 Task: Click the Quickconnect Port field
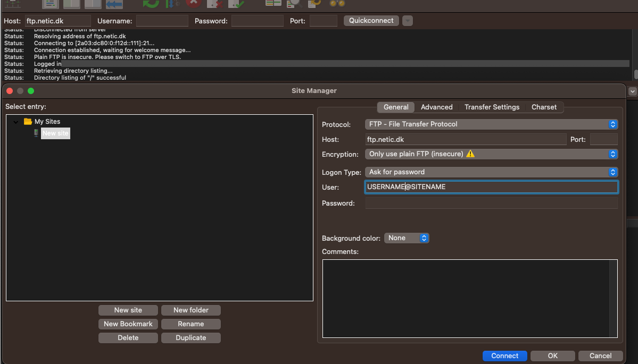324,21
